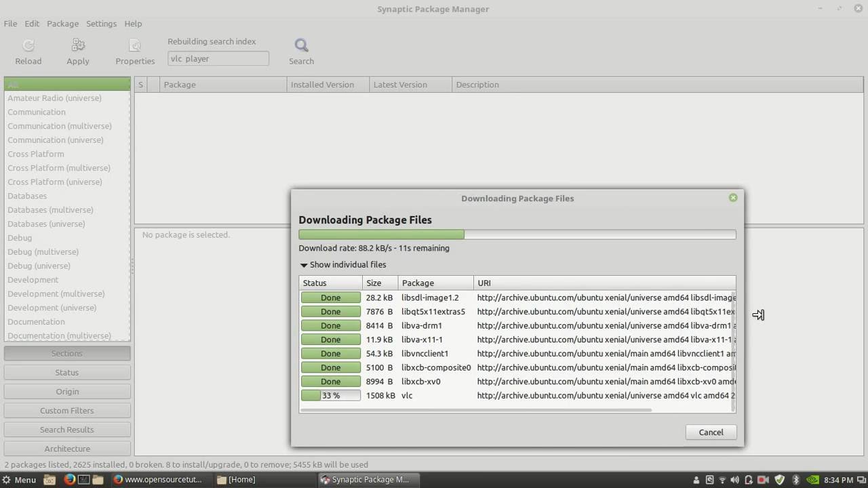The width and height of the screenshot is (868, 488).
Task: Click the 'Package' column header in main list
Action: click(223, 85)
